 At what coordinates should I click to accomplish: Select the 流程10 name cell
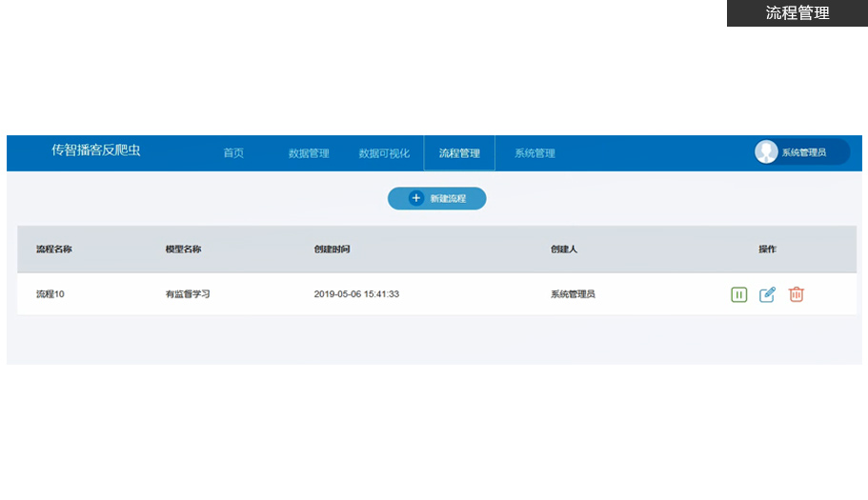[x=50, y=294]
